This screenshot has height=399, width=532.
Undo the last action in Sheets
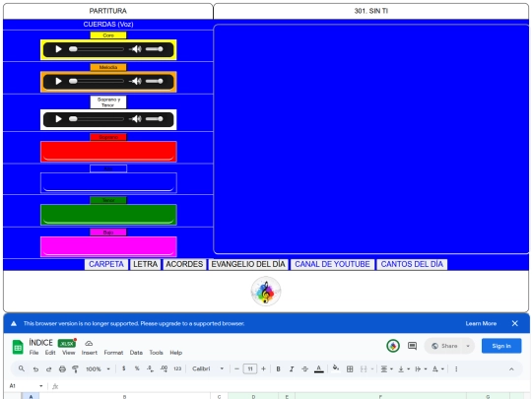pyautogui.click(x=35, y=368)
